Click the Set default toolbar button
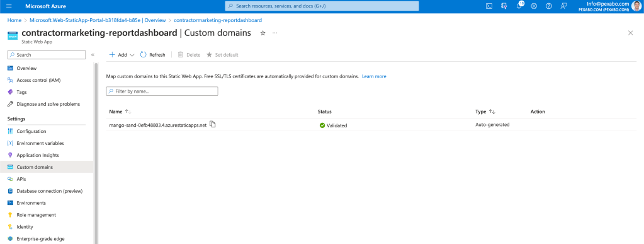The image size is (644, 244). click(x=222, y=55)
